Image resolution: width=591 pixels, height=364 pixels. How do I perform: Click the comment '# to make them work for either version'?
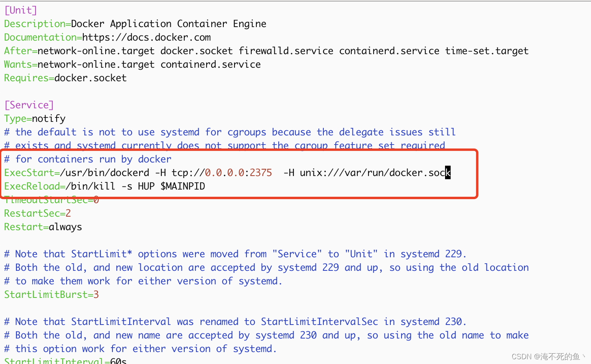coord(143,281)
